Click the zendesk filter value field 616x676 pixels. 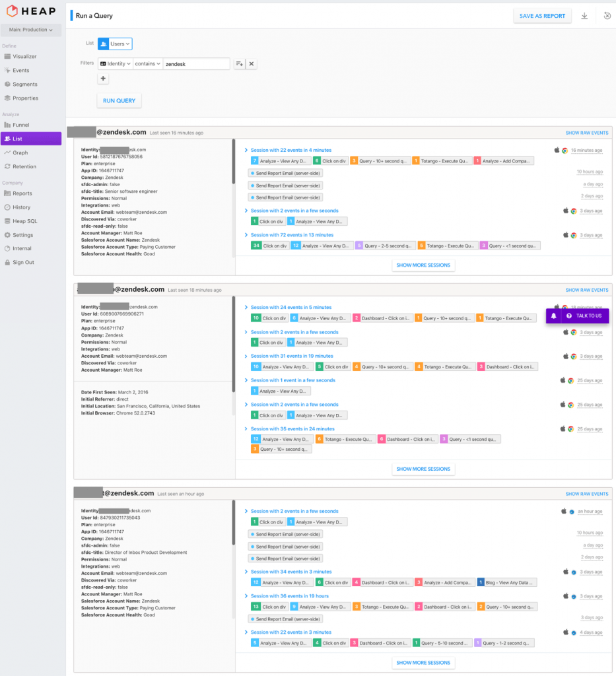click(x=196, y=64)
